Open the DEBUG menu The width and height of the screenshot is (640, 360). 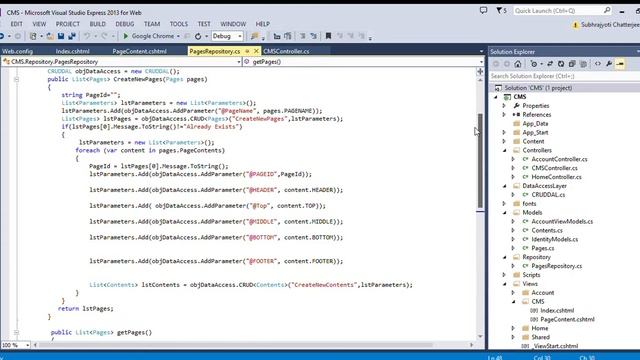[124, 24]
